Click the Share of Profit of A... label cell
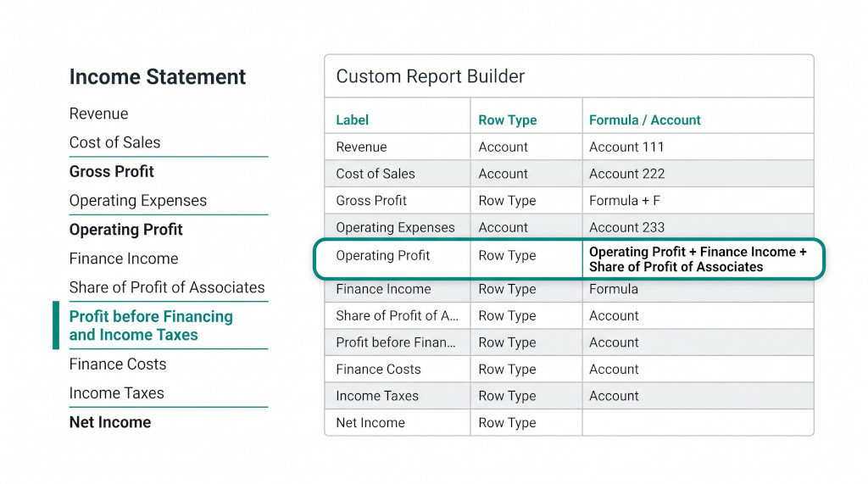Image resolution: width=868 pixels, height=484 pixels. (x=398, y=315)
